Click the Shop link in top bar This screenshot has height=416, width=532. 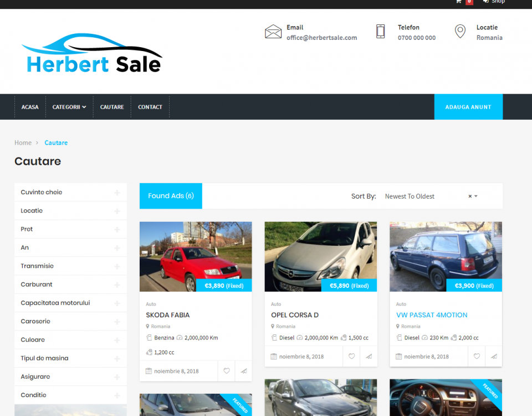498,1
